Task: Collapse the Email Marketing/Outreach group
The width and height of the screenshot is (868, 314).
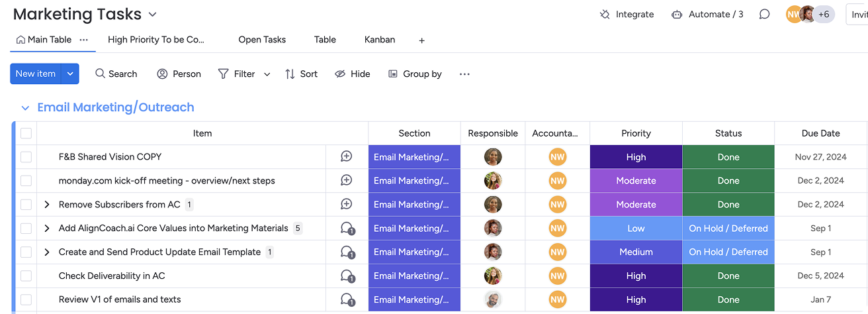Action: pyautogui.click(x=25, y=107)
